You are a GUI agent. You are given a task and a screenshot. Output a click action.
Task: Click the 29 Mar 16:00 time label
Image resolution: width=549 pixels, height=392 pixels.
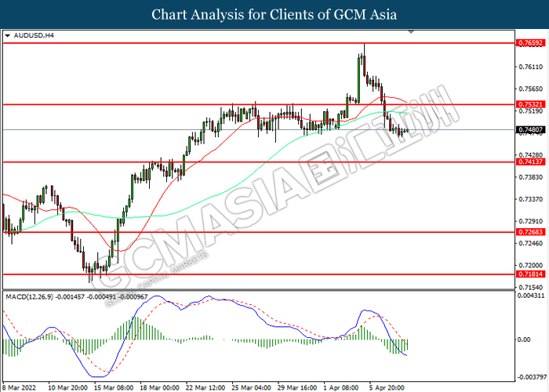point(297,388)
